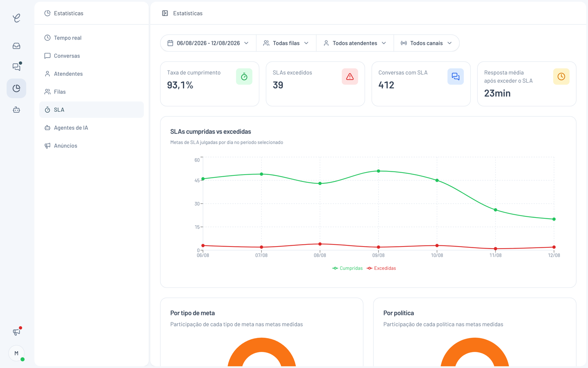This screenshot has height=368, width=588.
Task: Open Agentes de IA statistics
Action: pos(91,128)
